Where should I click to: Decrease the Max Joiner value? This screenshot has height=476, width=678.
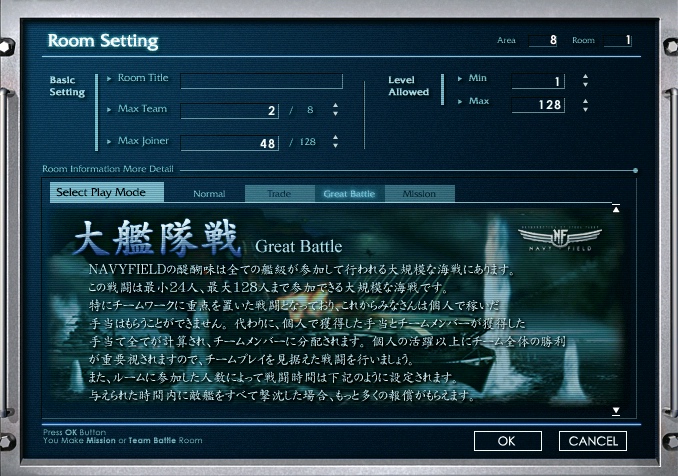(x=335, y=146)
